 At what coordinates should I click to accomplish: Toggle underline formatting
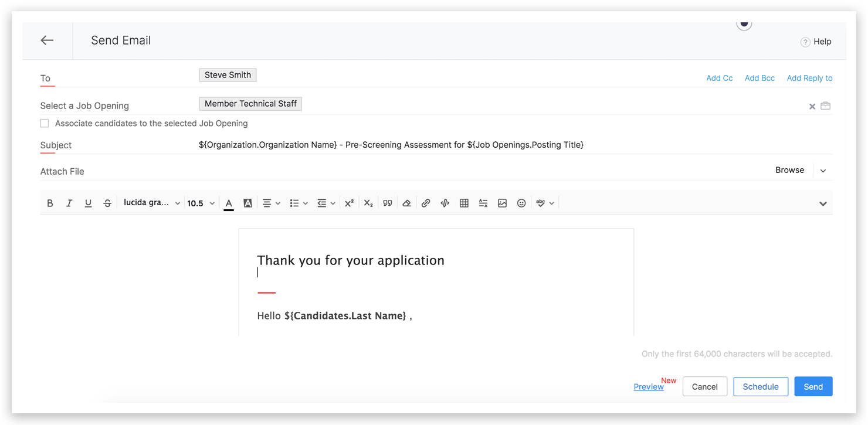coord(88,203)
